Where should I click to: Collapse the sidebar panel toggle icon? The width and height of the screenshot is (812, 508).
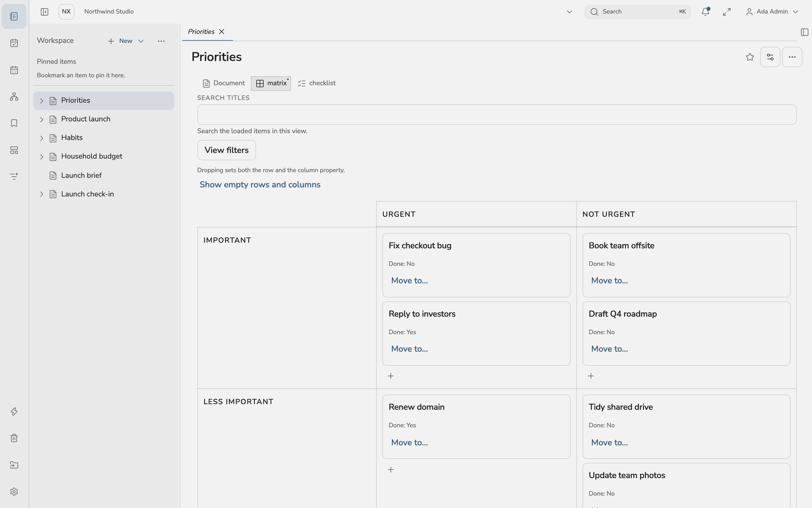point(45,12)
